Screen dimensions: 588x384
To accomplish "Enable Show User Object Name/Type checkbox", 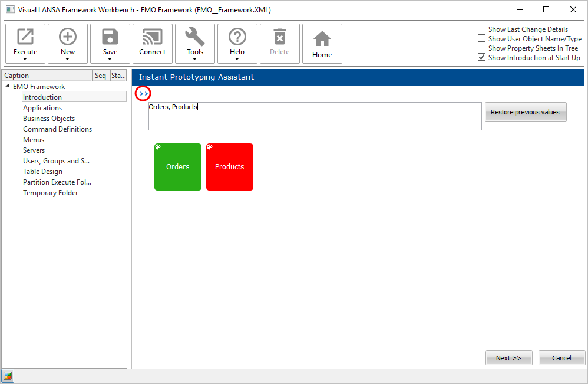I will tap(481, 38).
